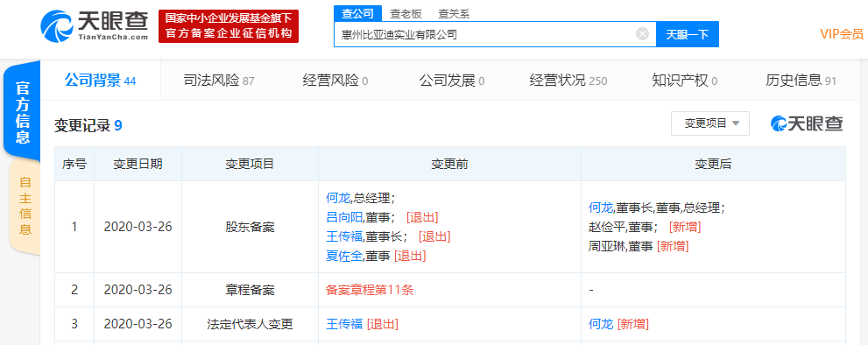868x345 pixels.
Task: Open VIP会员 link
Action: [842, 34]
